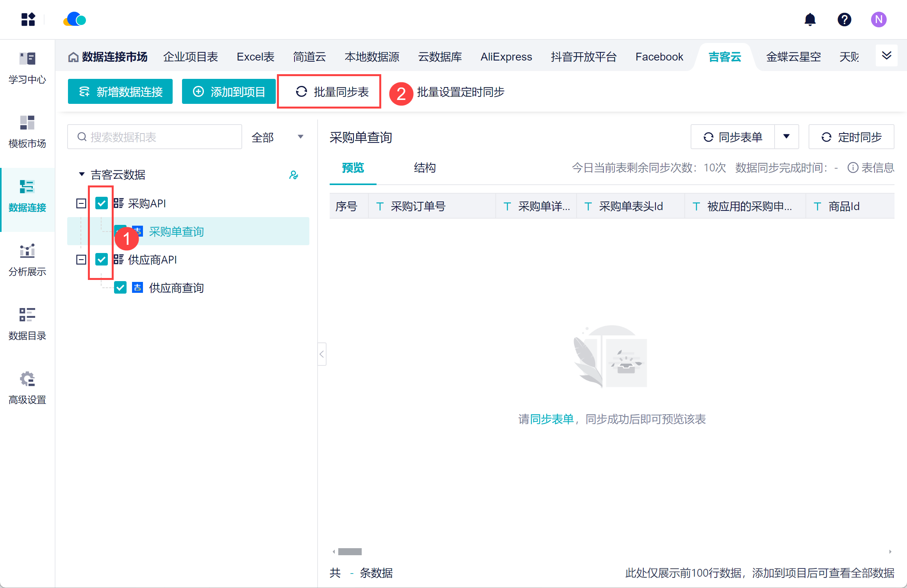This screenshot has width=907, height=588.
Task: Open the app grid launcher icon
Action: pyautogui.click(x=28, y=19)
